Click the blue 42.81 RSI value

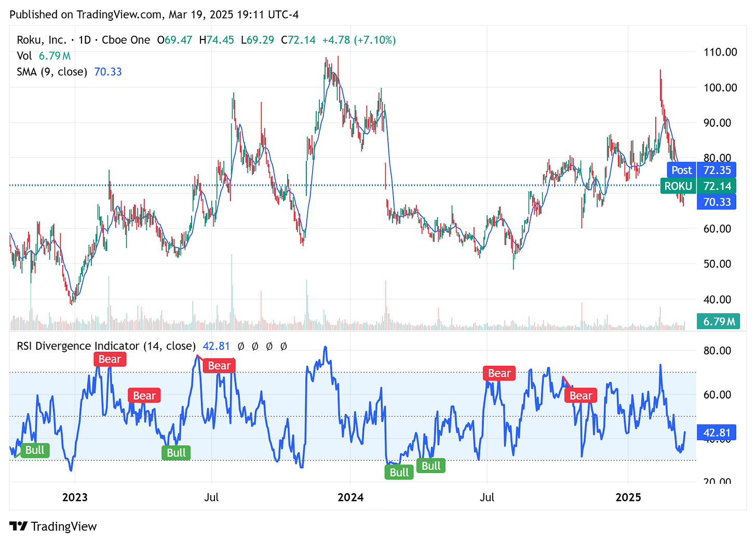point(216,346)
